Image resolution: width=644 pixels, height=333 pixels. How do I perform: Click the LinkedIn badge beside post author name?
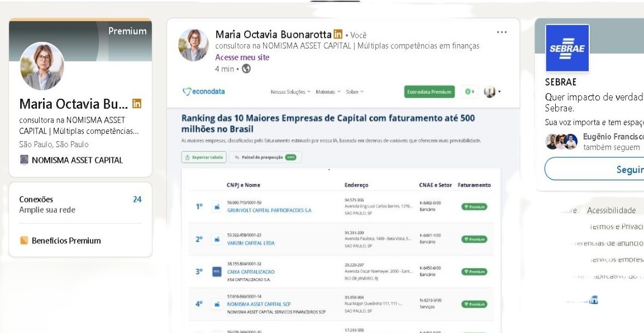(x=338, y=35)
